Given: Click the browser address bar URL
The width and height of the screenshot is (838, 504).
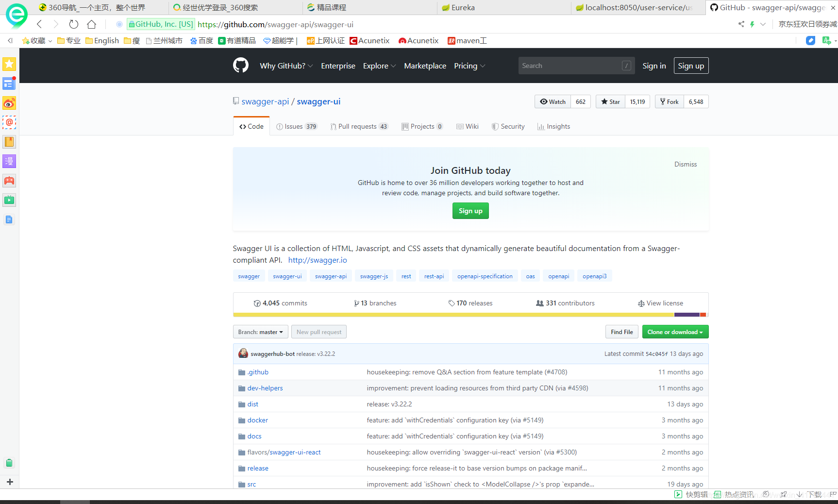Looking at the screenshot, I should pyautogui.click(x=275, y=24).
